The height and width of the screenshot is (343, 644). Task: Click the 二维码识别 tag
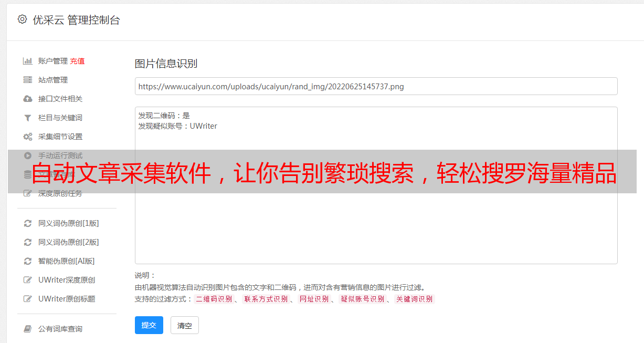pyautogui.click(x=214, y=299)
